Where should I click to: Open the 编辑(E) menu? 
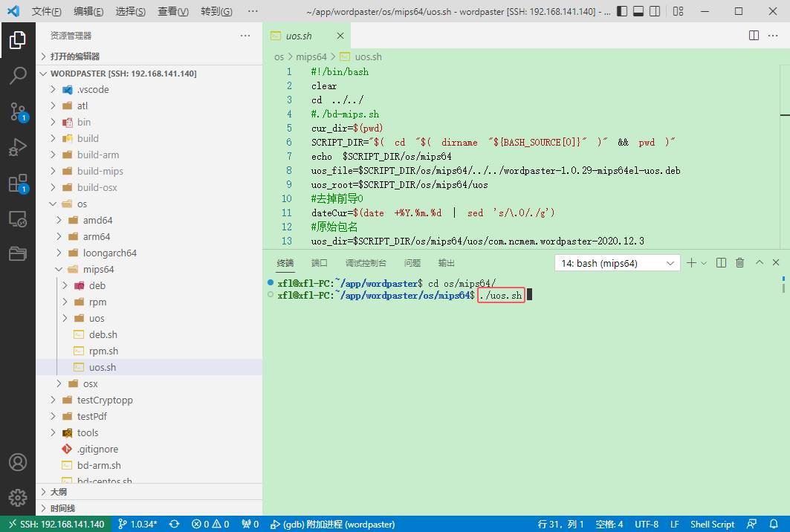coord(89,12)
